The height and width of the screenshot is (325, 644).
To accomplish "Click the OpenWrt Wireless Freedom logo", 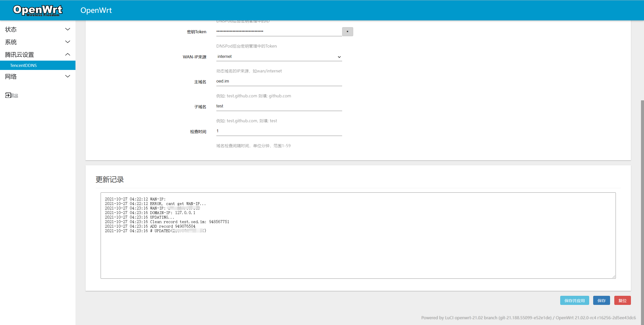I will pyautogui.click(x=38, y=10).
